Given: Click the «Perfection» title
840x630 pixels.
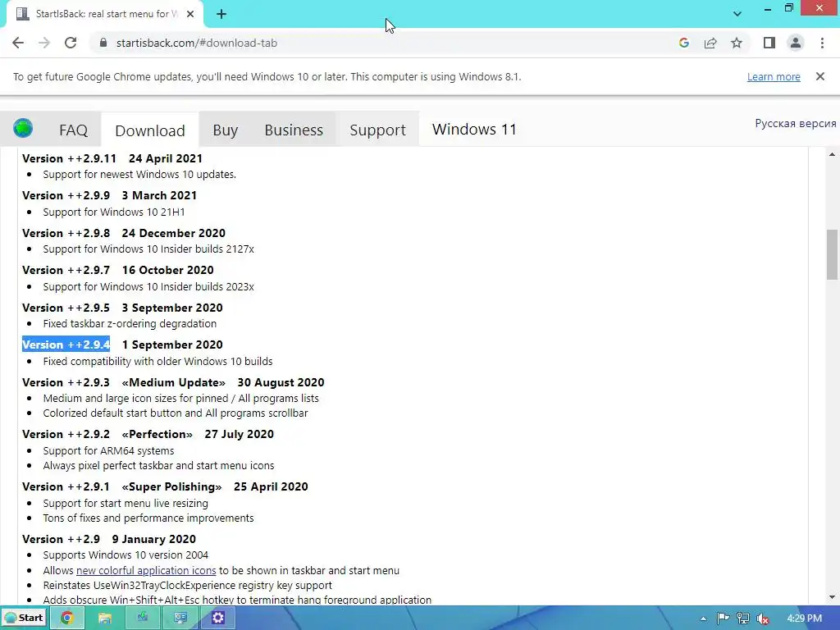Looking at the screenshot, I should [157, 434].
